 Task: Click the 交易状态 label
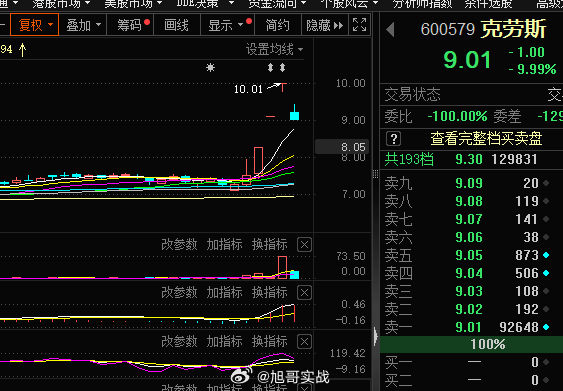(413, 95)
